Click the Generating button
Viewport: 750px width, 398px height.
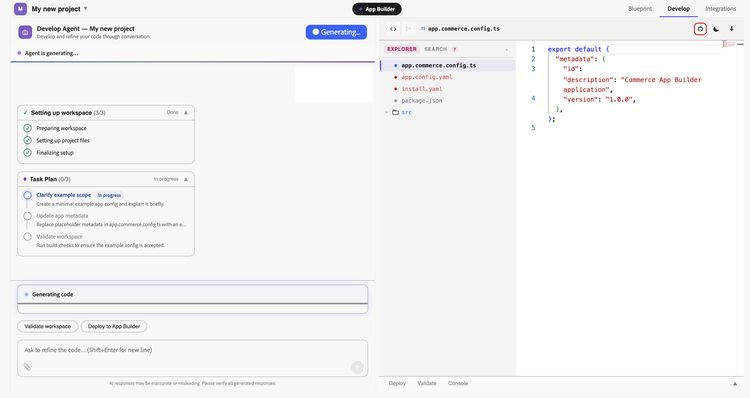click(336, 32)
